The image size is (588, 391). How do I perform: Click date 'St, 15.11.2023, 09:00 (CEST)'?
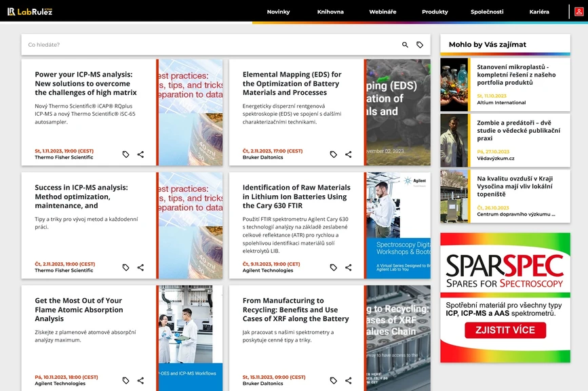(274, 377)
